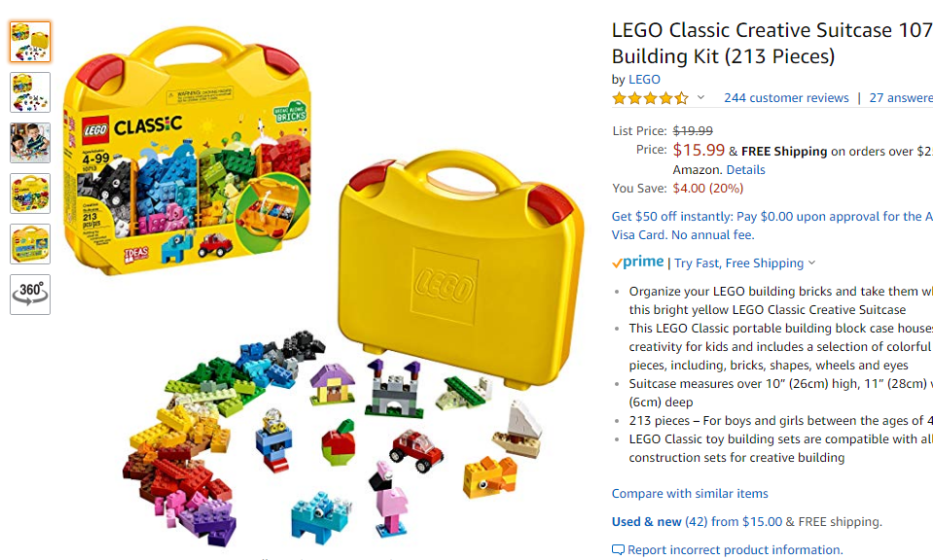Click the main LEGO suitcase product image
The height and width of the screenshot is (560, 933).
324,286
